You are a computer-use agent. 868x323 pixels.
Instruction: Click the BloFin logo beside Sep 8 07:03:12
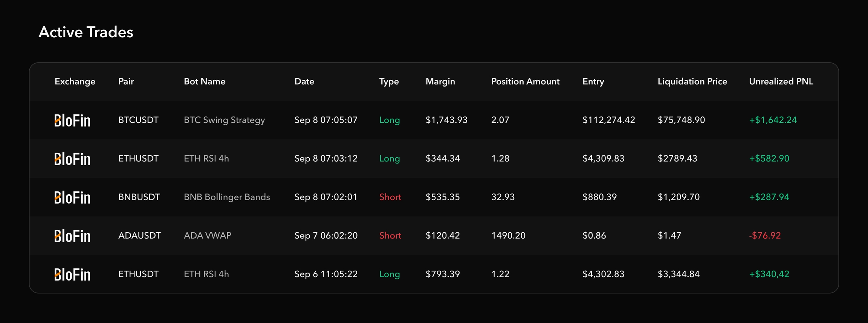tap(72, 159)
